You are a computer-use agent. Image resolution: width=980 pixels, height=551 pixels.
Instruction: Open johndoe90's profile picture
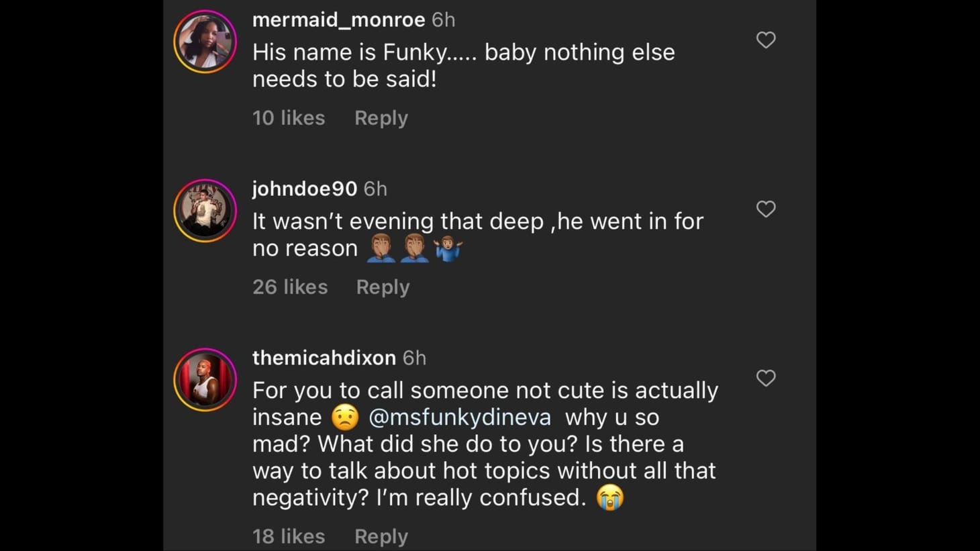point(205,210)
